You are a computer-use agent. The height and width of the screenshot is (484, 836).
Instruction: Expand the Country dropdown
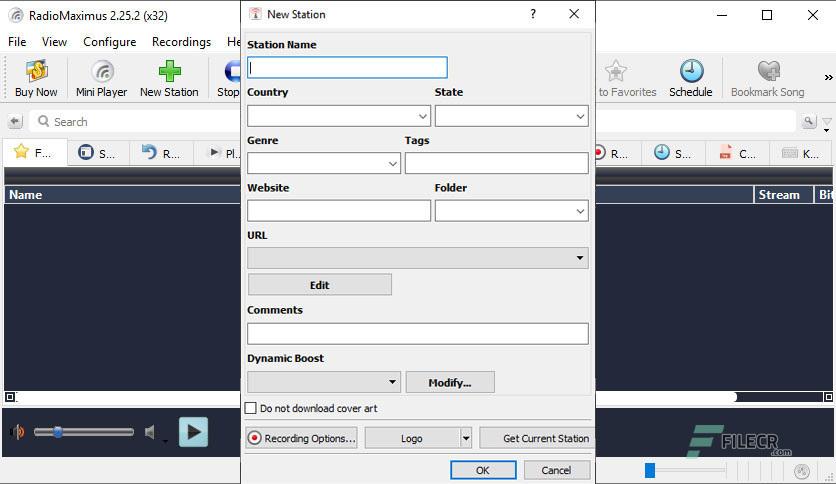339,116
